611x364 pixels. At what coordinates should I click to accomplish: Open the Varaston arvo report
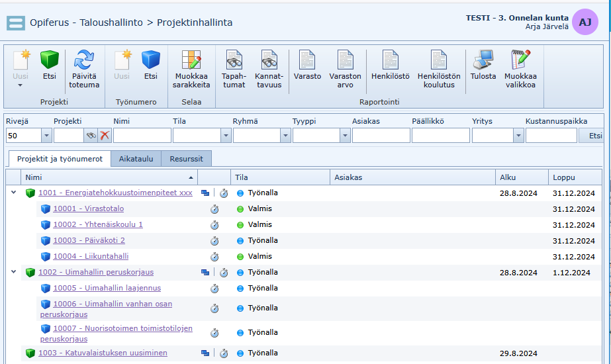coord(345,61)
